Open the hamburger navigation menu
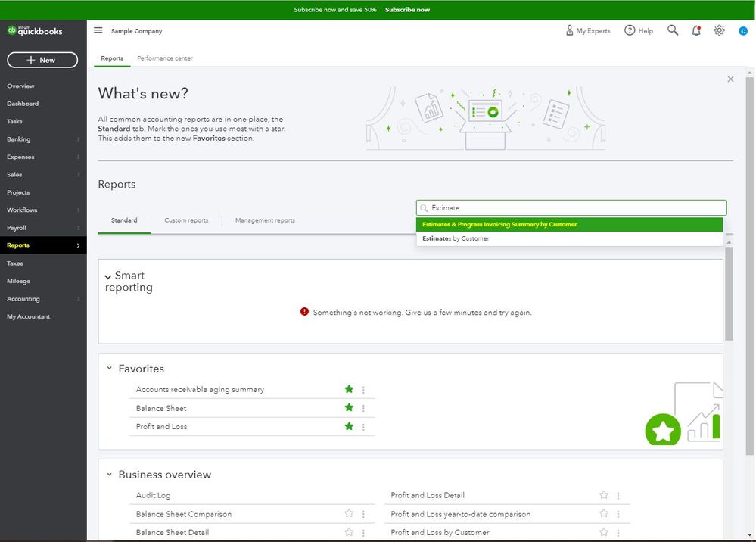 pos(98,30)
